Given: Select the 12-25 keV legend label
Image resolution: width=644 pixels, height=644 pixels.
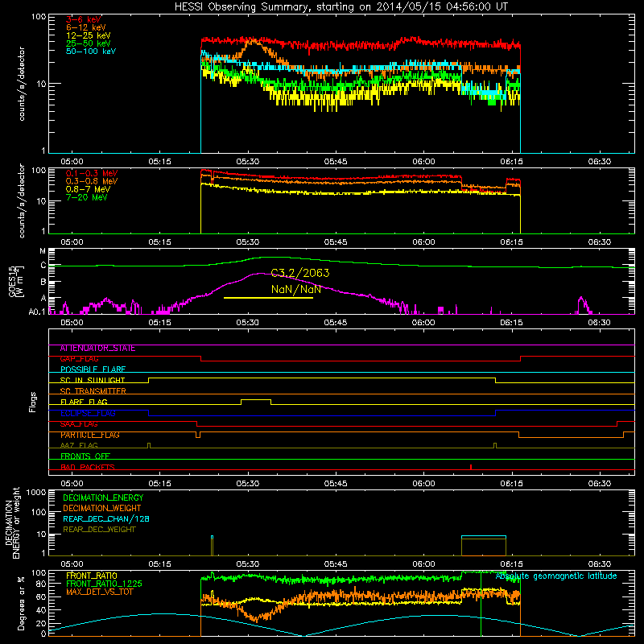Looking at the screenshot, I should 89,35.
